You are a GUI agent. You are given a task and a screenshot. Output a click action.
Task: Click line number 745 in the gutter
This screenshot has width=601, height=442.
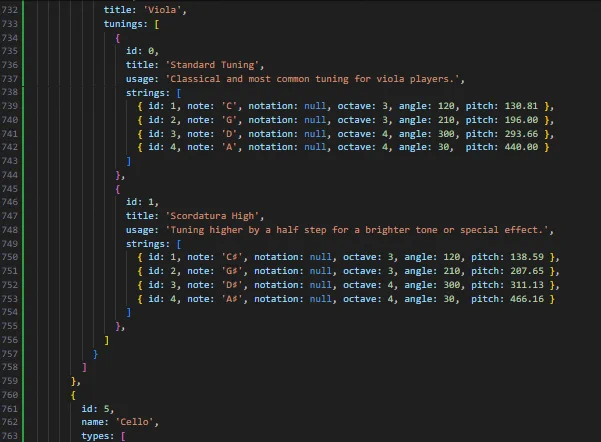pyautogui.click(x=10, y=189)
